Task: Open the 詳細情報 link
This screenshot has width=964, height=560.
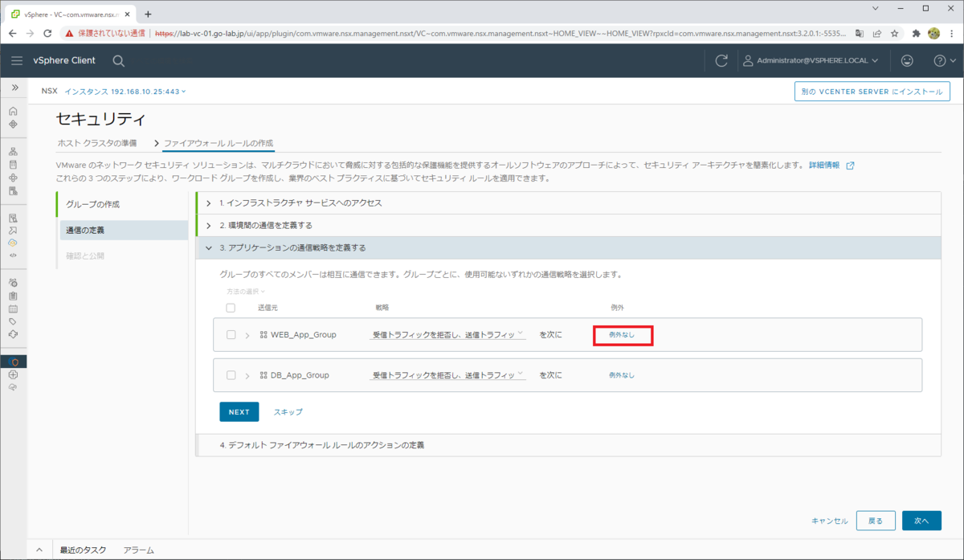Action: 824,166
